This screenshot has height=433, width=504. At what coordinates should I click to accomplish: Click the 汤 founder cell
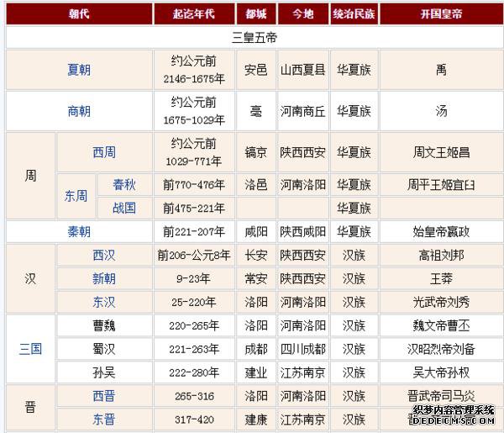coord(441,111)
